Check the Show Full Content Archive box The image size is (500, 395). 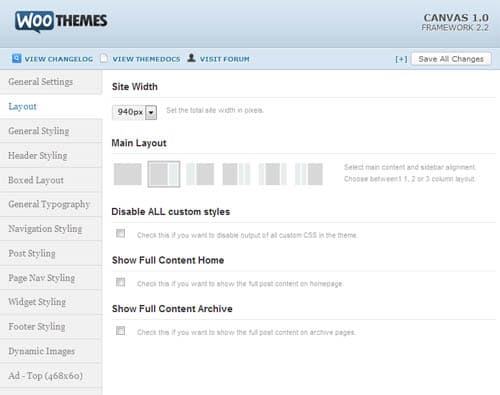(x=120, y=331)
